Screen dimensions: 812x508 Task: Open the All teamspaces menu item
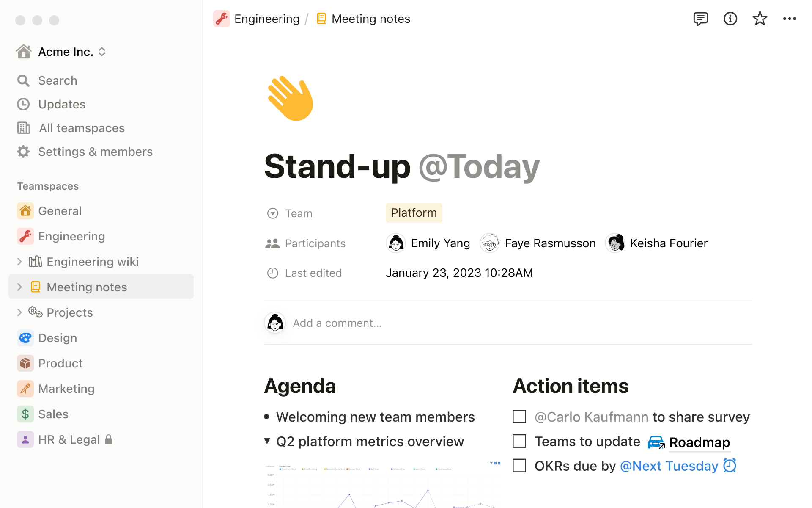pyautogui.click(x=81, y=127)
